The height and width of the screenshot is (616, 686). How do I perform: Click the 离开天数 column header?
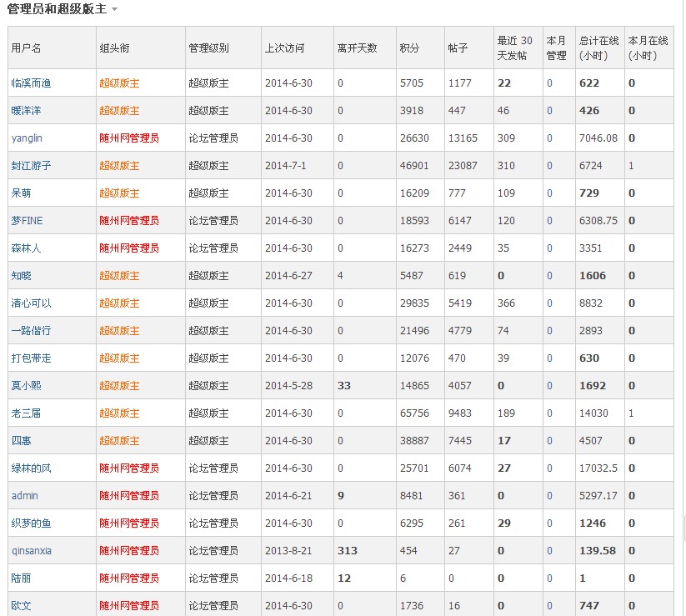pos(357,48)
